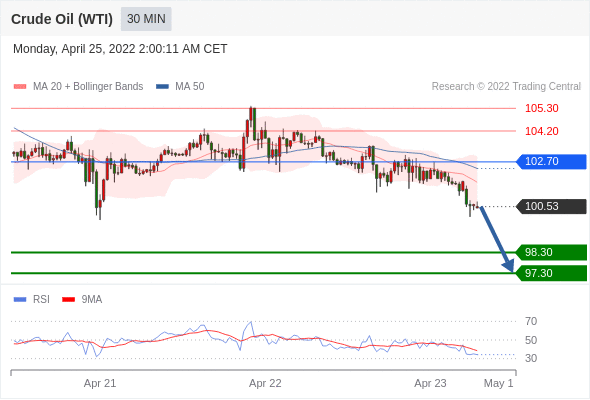Toggle the MA 50 legend entry
Screen dimensions: 590x400
pos(180,87)
